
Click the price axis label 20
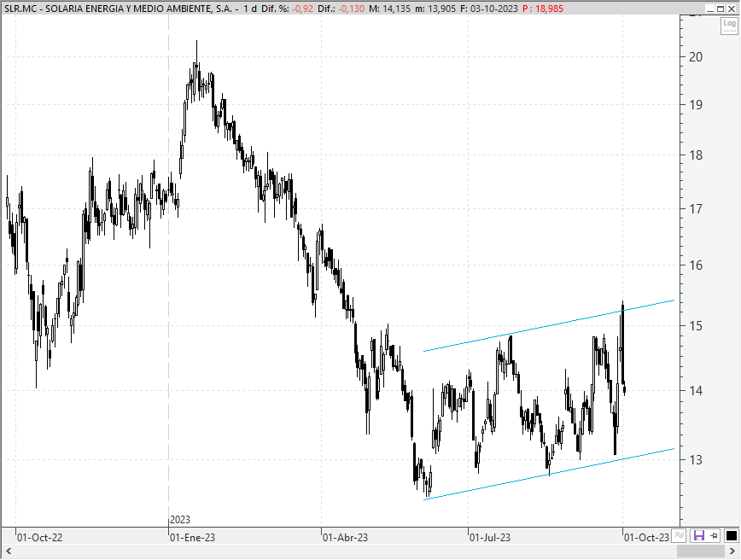click(696, 57)
